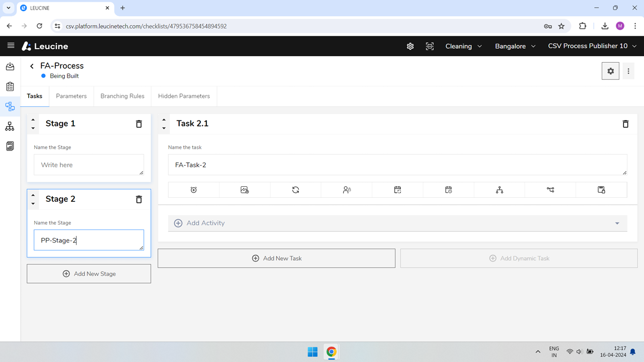This screenshot has width=644, height=362.
Task: Switch to the Parameters tab
Action: coord(71,96)
